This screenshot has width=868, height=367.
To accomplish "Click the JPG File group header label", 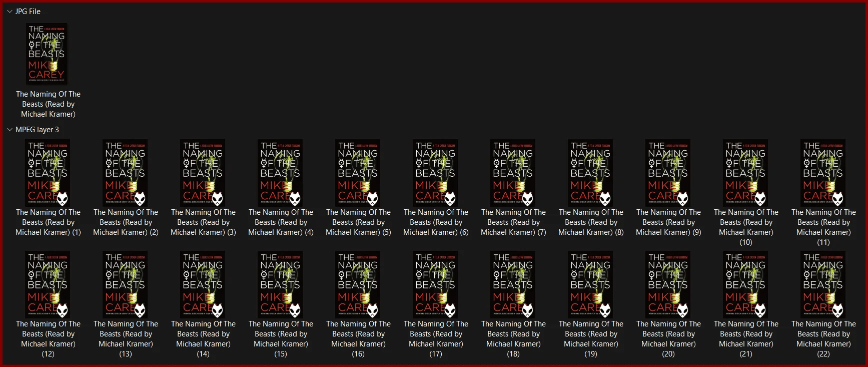I will tap(28, 12).
